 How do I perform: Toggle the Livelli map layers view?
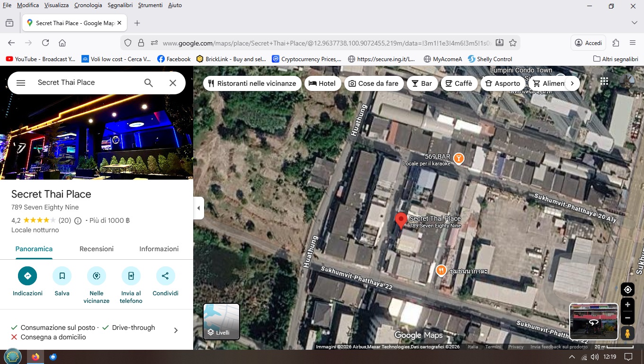click(221, 322)
